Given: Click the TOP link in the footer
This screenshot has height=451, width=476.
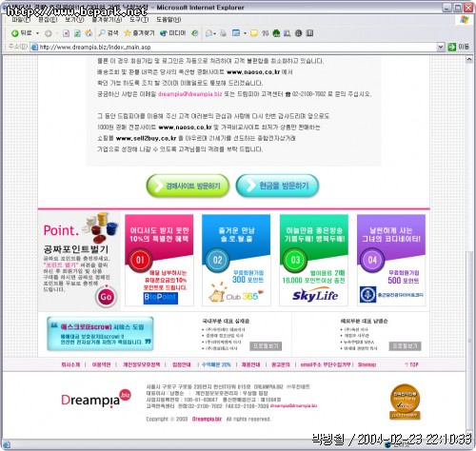Looking at the screenshot, I should (x=411, y=364).
